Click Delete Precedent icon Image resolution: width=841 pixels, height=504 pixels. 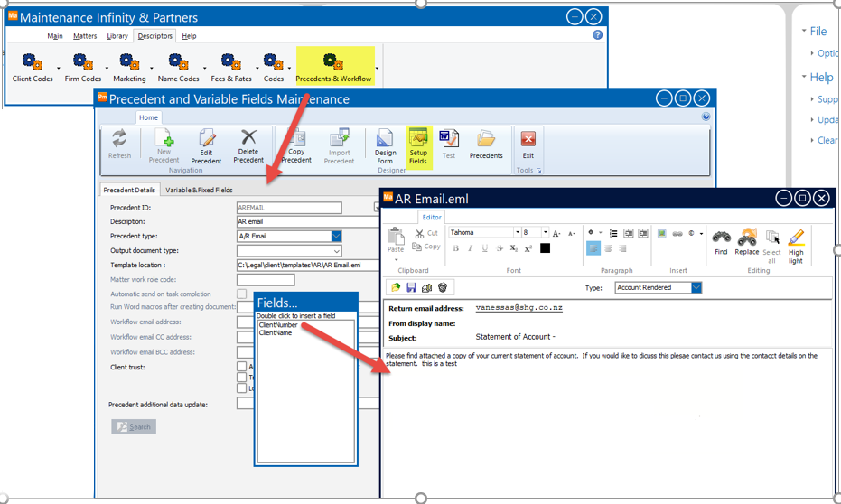tap(248, 145)
